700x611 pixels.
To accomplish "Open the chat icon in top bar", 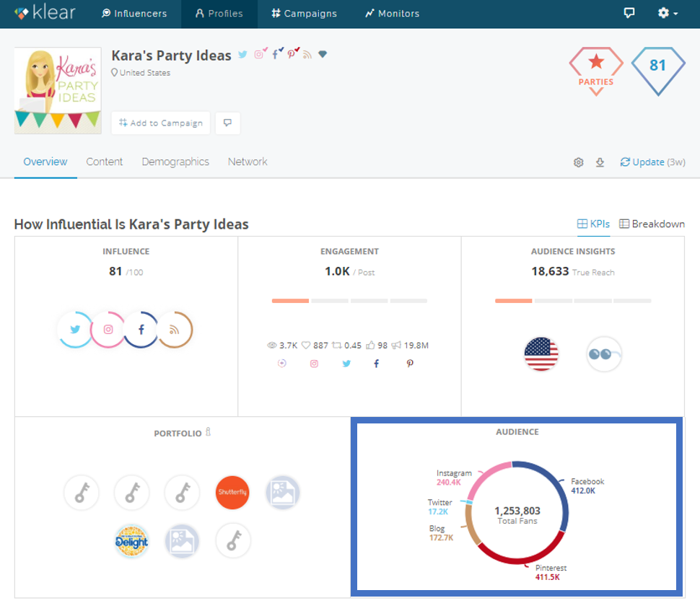I will coord(629,14).
